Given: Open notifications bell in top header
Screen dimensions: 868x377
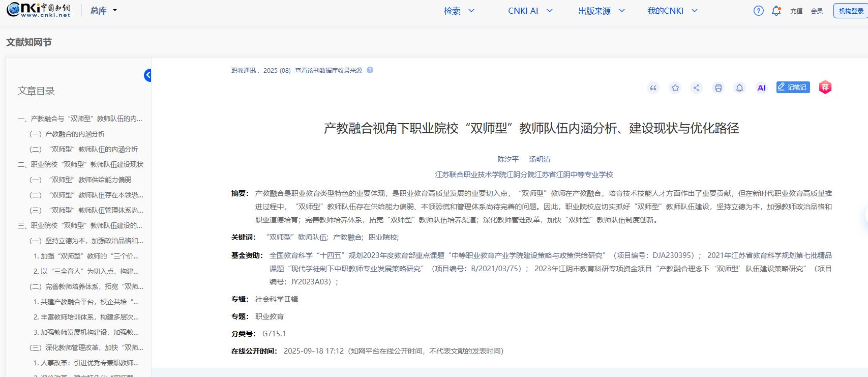Looking at the screenshot, I should tap(776, 11).
